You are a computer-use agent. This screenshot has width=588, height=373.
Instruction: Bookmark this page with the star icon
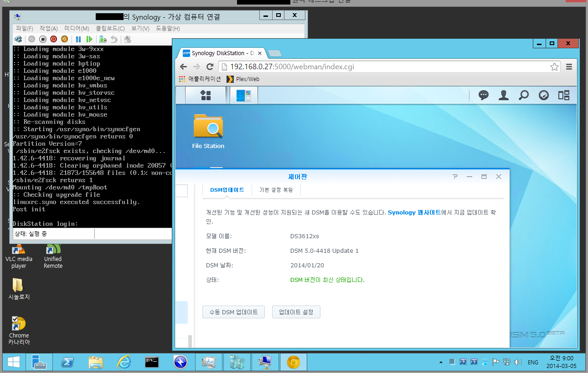[x=554, y=67]
